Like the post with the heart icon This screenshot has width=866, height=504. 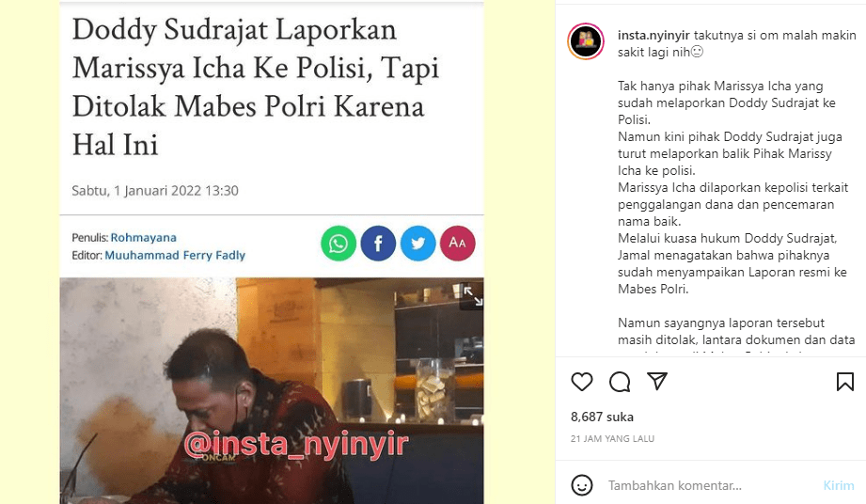[582, 382]
